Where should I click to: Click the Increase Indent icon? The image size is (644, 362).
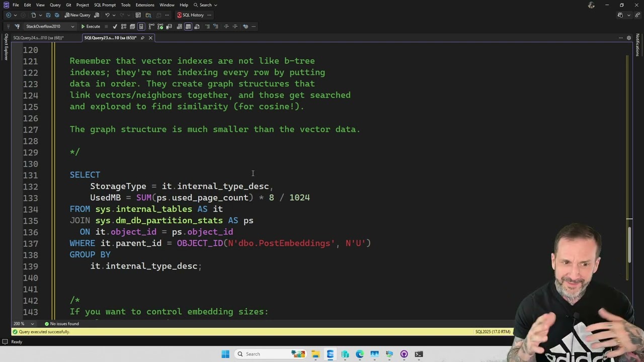tap(235, 26)
